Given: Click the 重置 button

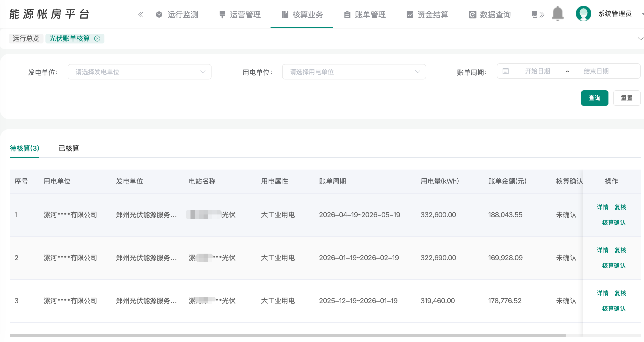Looking at the screenshot, I should pyautogui.click(x=627, y=98).
